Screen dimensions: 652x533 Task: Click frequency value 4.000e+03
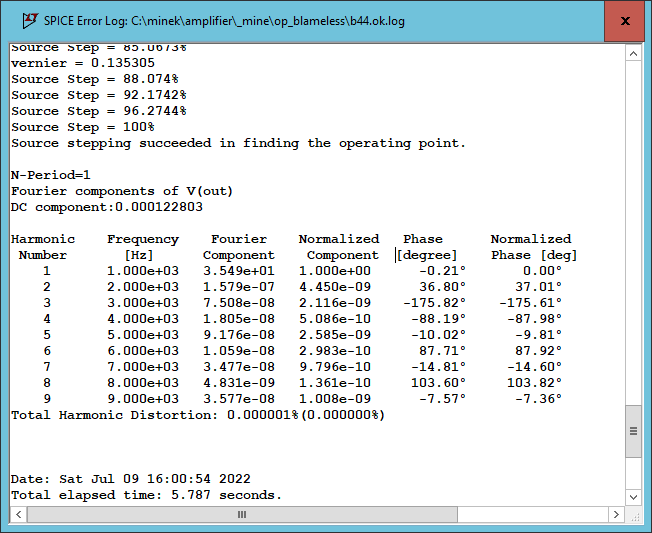143,319
